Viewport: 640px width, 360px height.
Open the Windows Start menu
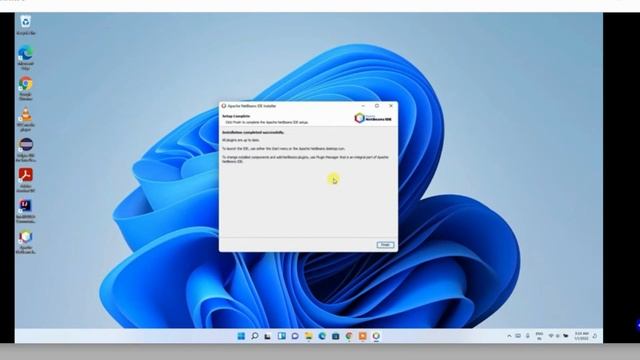tap(241, 336)
